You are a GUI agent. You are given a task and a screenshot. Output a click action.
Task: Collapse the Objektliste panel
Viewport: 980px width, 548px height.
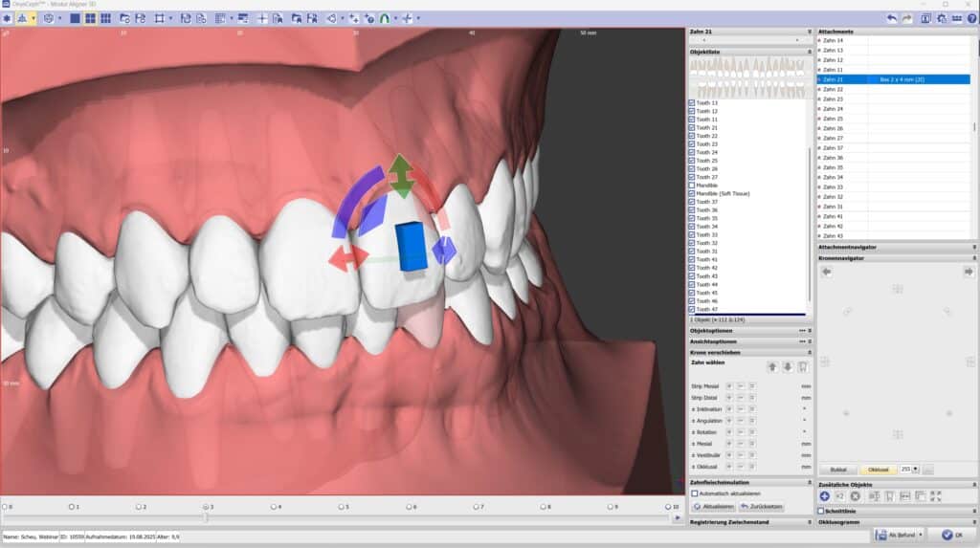click(809, 51)
